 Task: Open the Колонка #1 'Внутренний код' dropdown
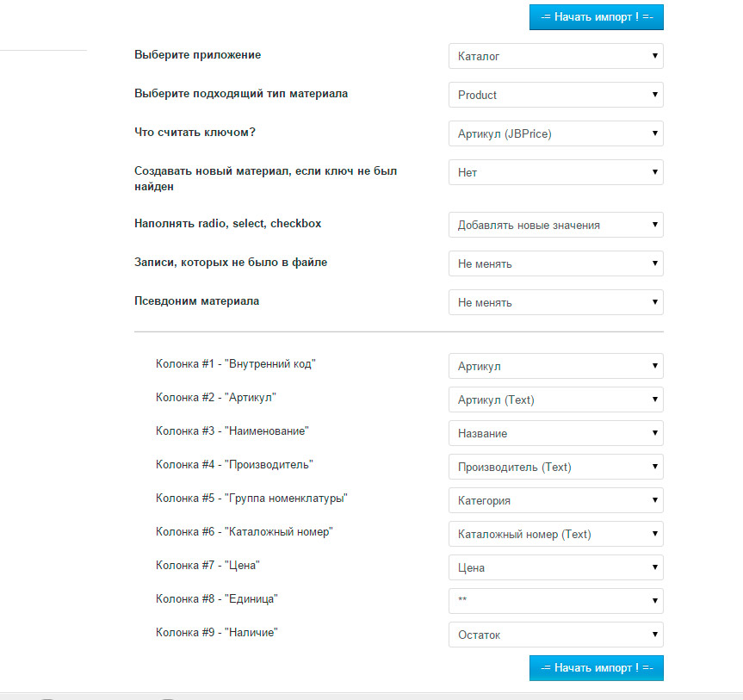click(555, 366)
